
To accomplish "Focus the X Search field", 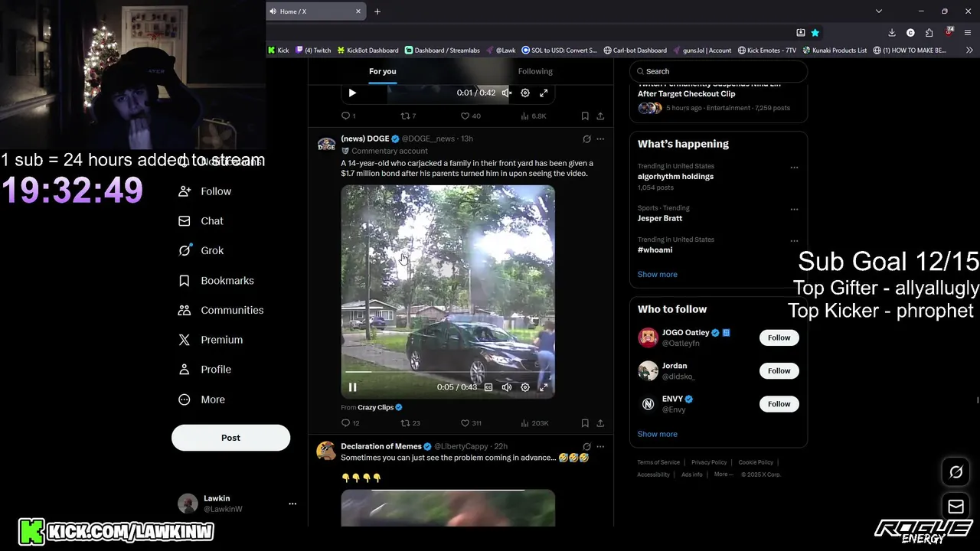I will point(718,71).
